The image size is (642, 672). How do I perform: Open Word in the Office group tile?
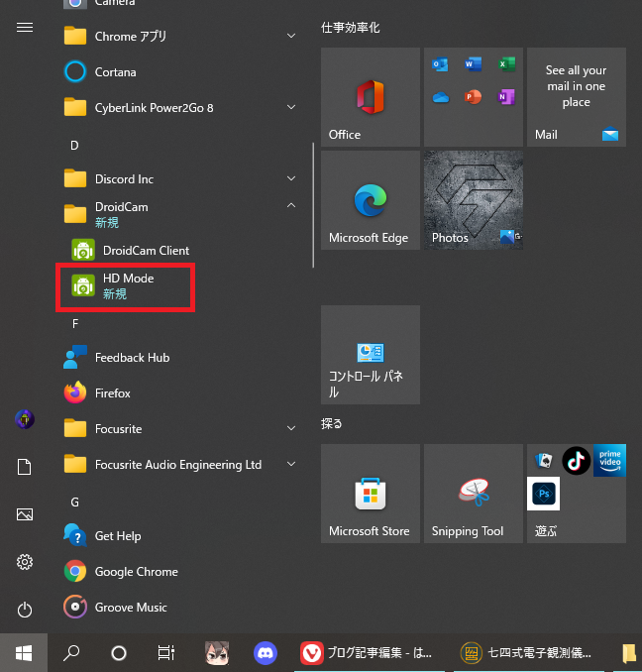[473, 64]
